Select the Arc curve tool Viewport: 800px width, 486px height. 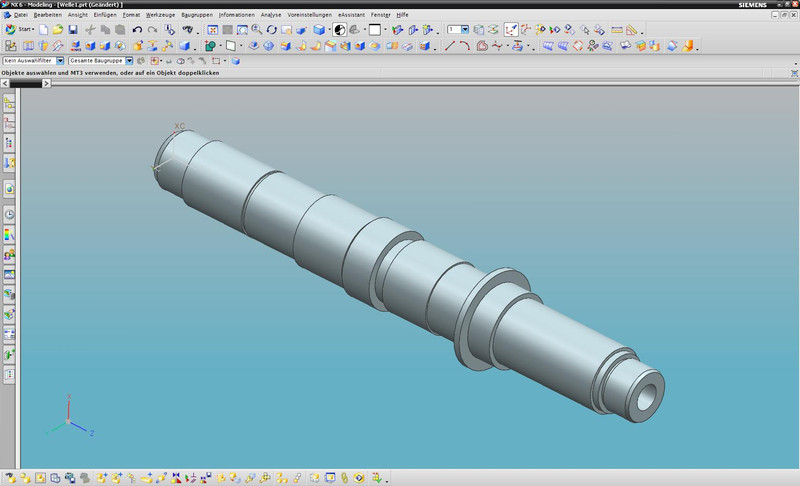(466, 45)
